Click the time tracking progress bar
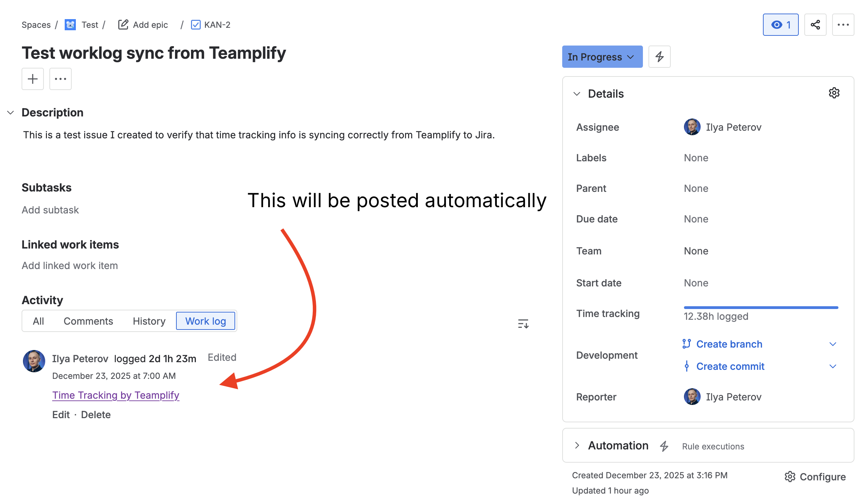The width and height of the screenshot is (860, 504). point(761,308)
